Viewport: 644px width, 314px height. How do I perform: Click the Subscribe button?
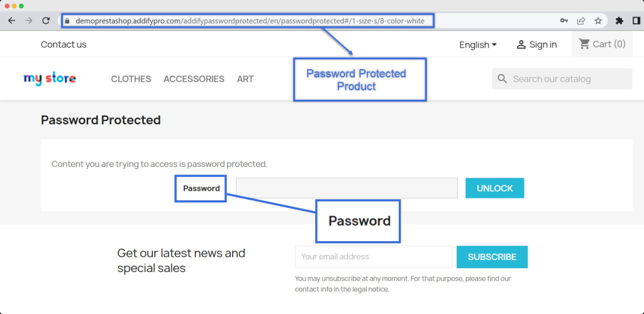[x=492, y=257]
